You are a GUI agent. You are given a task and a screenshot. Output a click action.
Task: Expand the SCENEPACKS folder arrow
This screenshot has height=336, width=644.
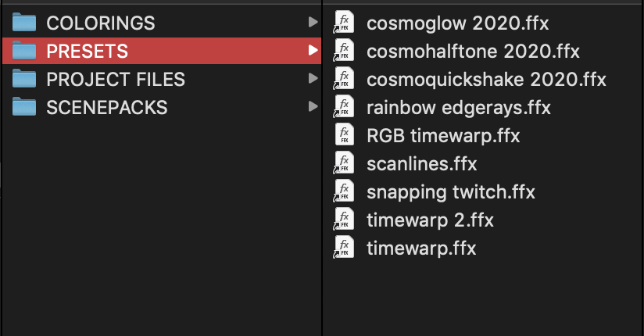point(313,107)
